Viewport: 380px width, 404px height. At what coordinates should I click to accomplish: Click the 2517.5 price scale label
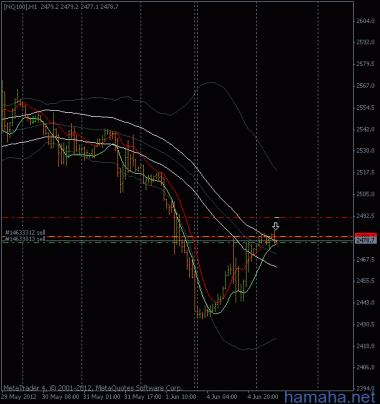(365, 172)
